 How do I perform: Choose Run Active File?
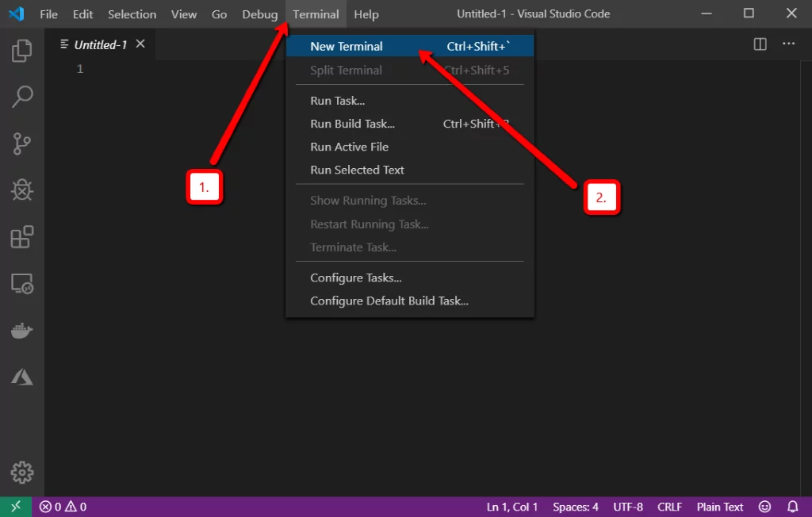point(410,147)
